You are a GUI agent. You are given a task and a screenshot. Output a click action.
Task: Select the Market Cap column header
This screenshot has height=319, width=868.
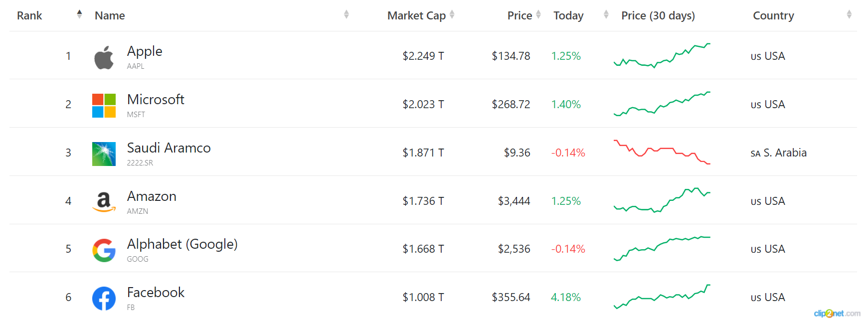pos(416,15)
